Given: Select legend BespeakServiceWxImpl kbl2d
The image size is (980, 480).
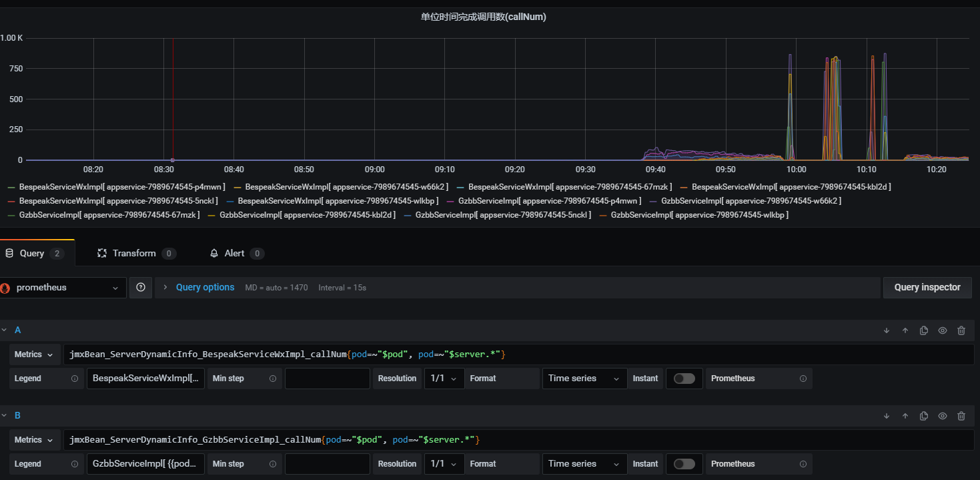Looking at the screenshot, I should (x=791, y=187).
